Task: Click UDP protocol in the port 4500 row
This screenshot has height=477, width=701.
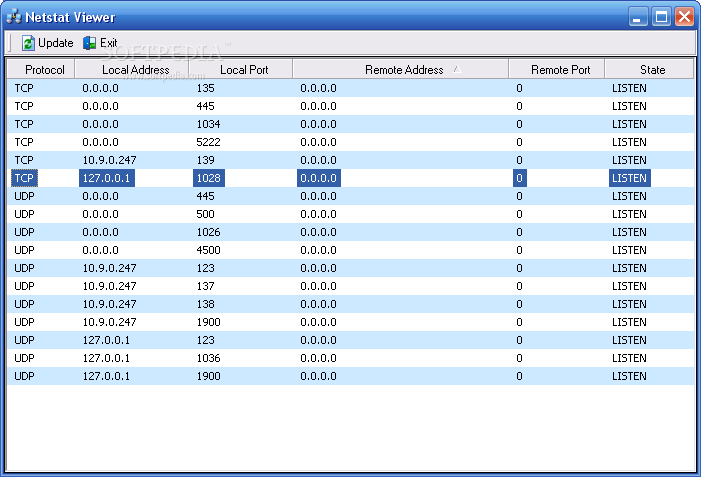Action: 24,250
